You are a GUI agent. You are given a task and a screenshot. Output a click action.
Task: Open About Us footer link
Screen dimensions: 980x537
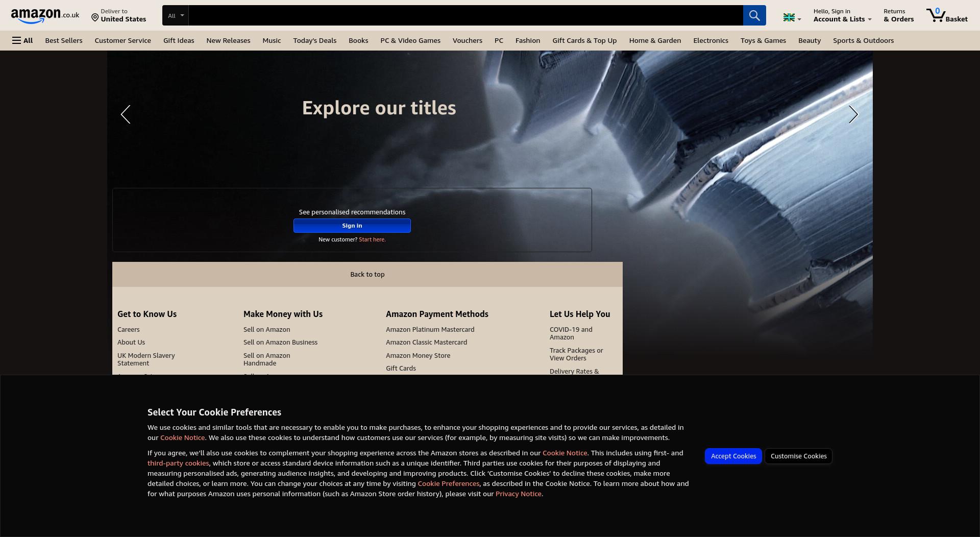(131, 342)
